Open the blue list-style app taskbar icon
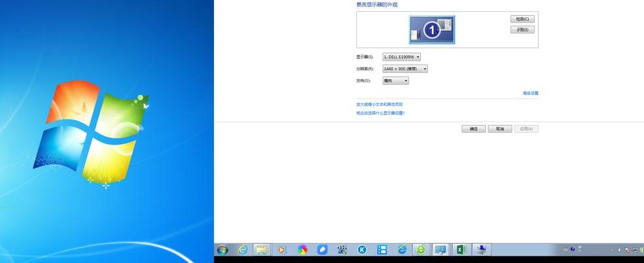This screenshot has height=263, width=644. pyautogui.click(x=382, y=249)
